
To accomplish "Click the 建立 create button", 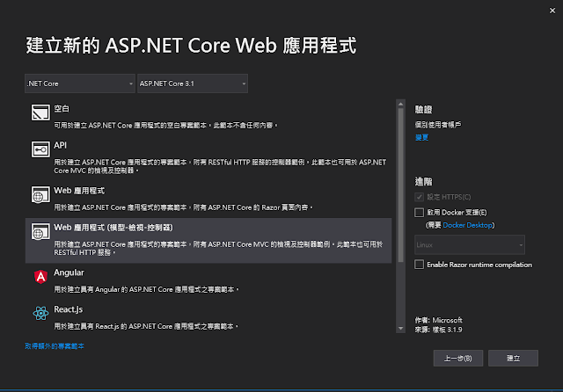I will [513, 359].
